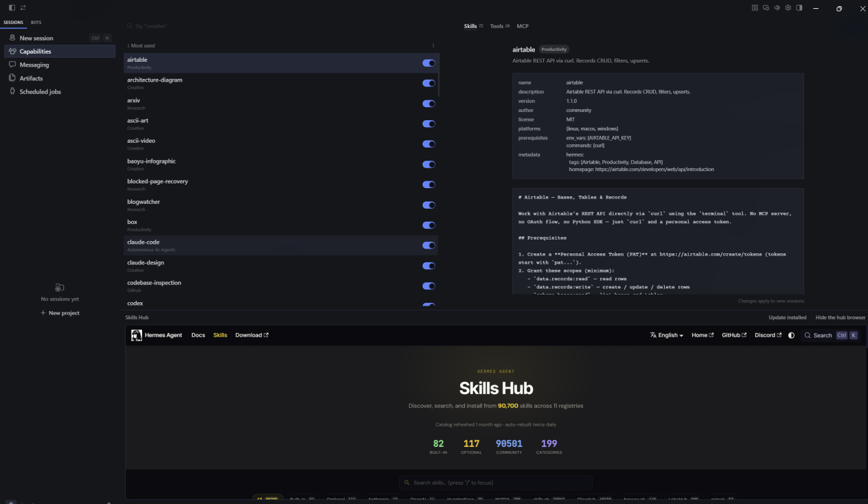Click Hide the hub browser
The height and width of the screenshot is (504, 868).
click(x=841, y=317)
